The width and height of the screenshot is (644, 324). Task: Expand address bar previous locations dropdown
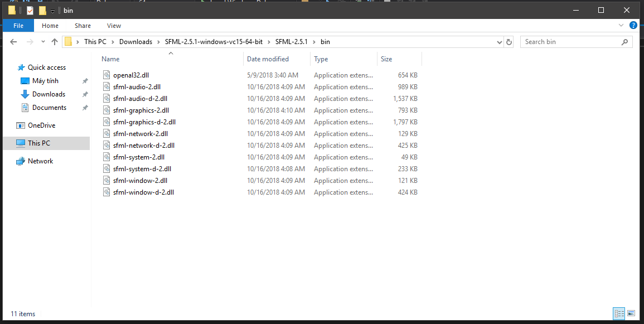click(500, 42)
